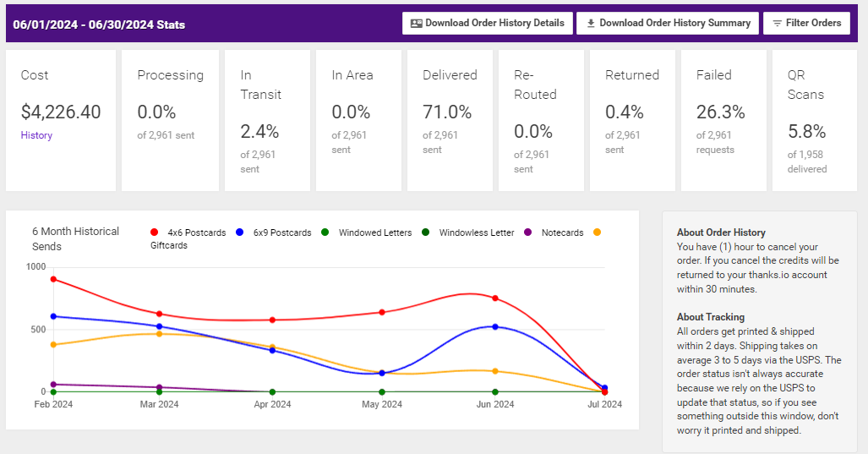Screen dimensions: 868x454
Task: Open the Filter Orders button
Action: 806,24
